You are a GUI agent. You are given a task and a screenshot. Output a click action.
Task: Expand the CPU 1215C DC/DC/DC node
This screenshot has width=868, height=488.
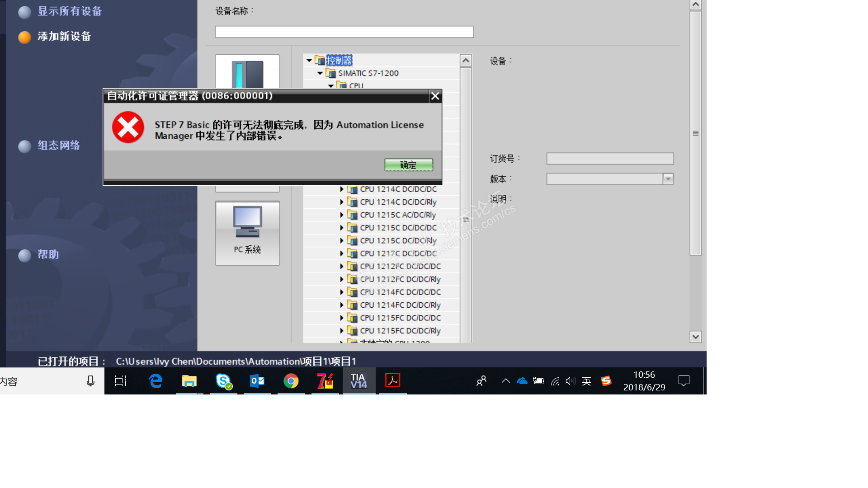click(342, 228)
